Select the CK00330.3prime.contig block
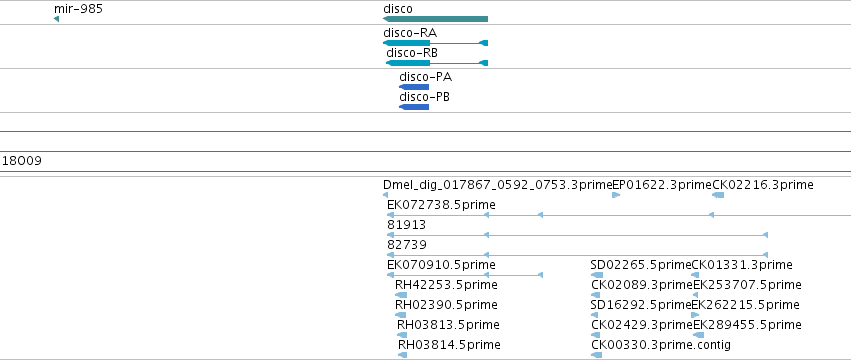This screenshot has height=360, width=851. [x=596, y=355]
